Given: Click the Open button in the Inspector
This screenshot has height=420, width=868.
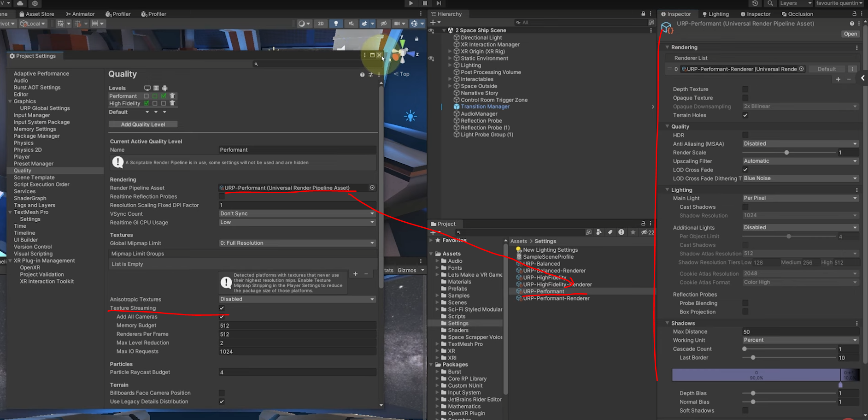Looking at the screenshot, I should [850, 34].
